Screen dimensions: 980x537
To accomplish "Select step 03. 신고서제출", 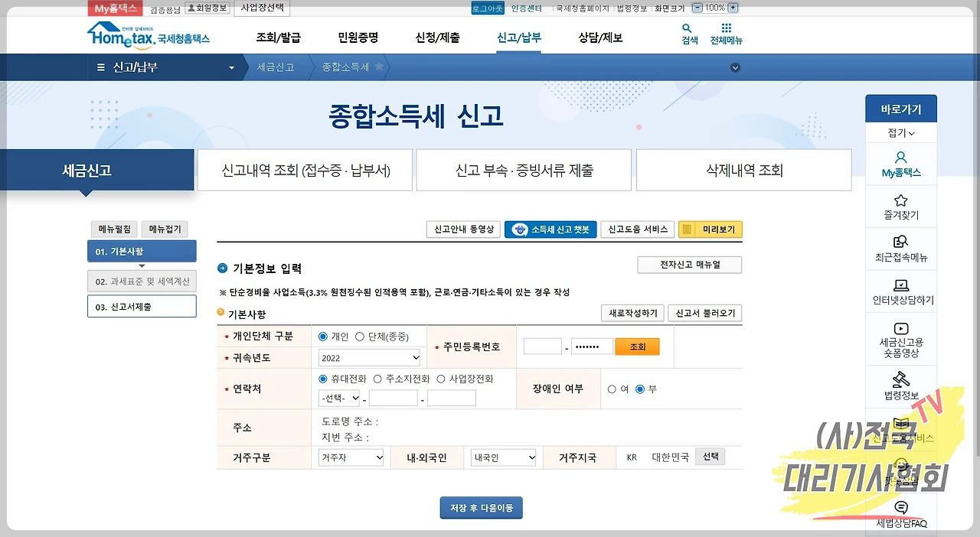I will (142, 307).
